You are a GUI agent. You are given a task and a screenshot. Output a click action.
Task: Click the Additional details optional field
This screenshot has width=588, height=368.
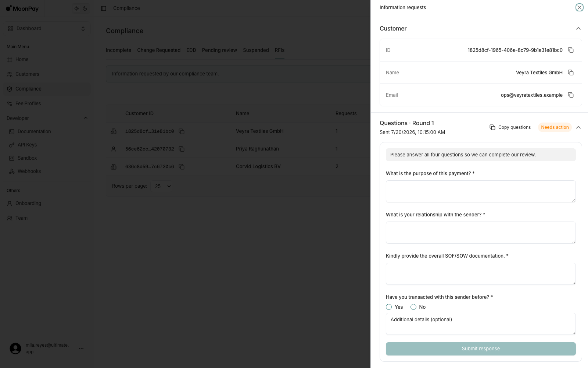point(481,324)
